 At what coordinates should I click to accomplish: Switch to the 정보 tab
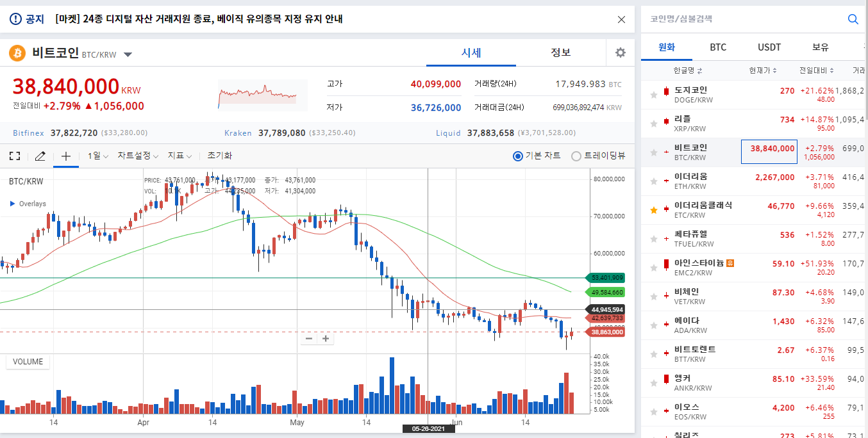(561, 53)
